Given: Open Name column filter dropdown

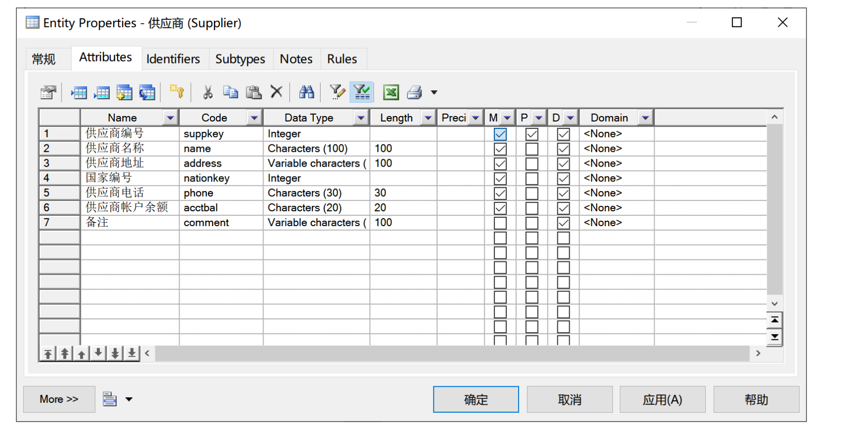Looking at the screenshot, I should pyautogui.click(x=170, y=118).
